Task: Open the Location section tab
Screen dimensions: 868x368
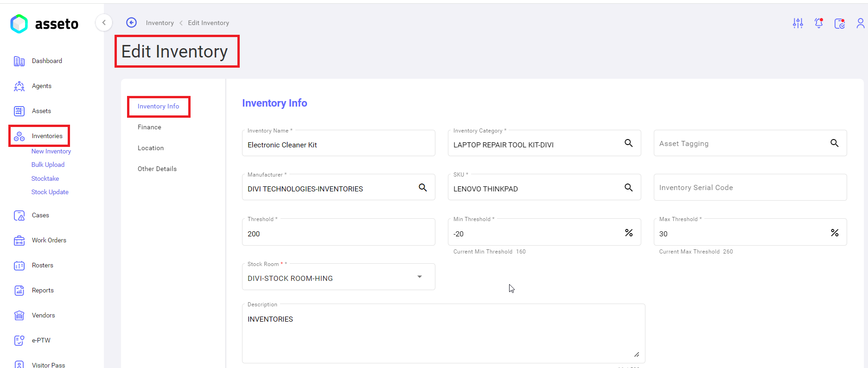Action: (x=151, y=148)
